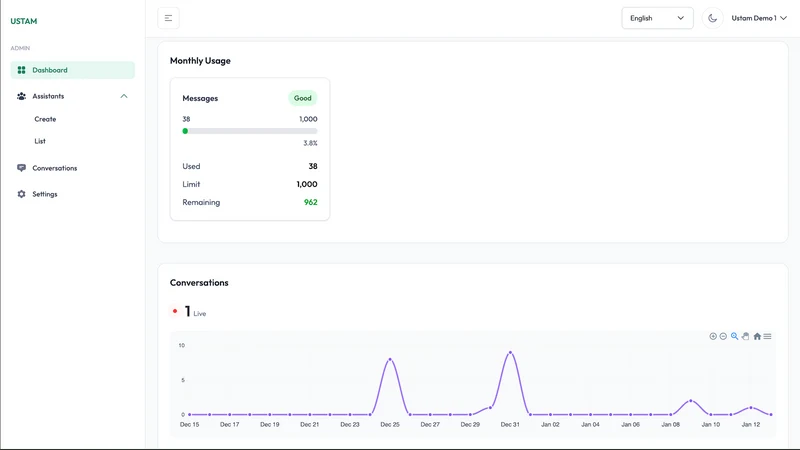The width and height of the screenshot is (800, 450).
Task: Click the ADMIN section label
Action: (20, 48)
